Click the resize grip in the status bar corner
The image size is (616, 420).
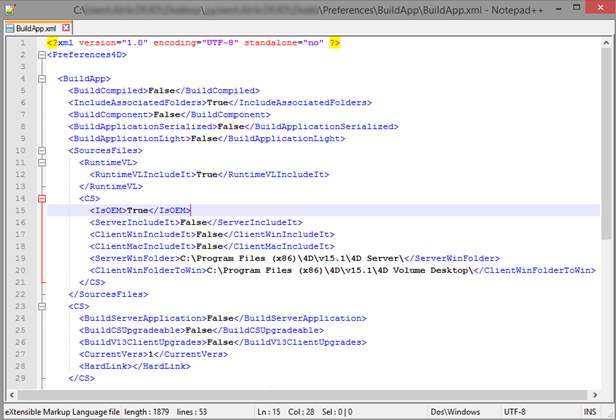(x=609, y=413)
